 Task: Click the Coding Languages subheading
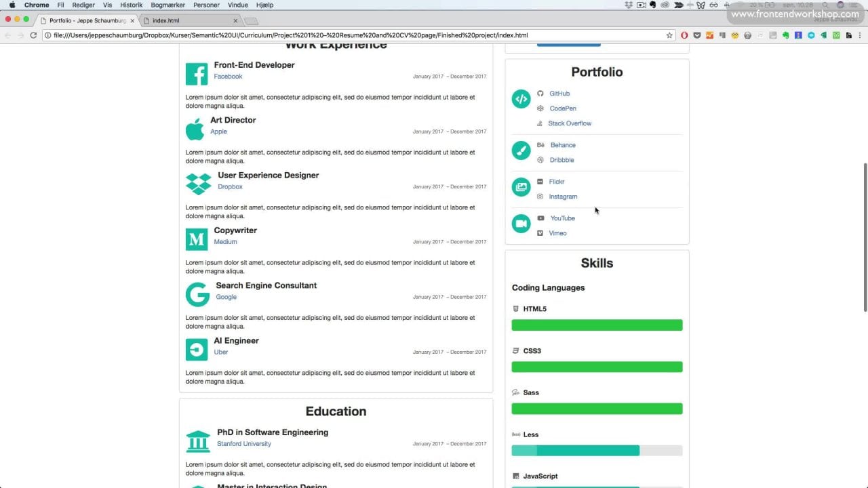pos(548,288)
